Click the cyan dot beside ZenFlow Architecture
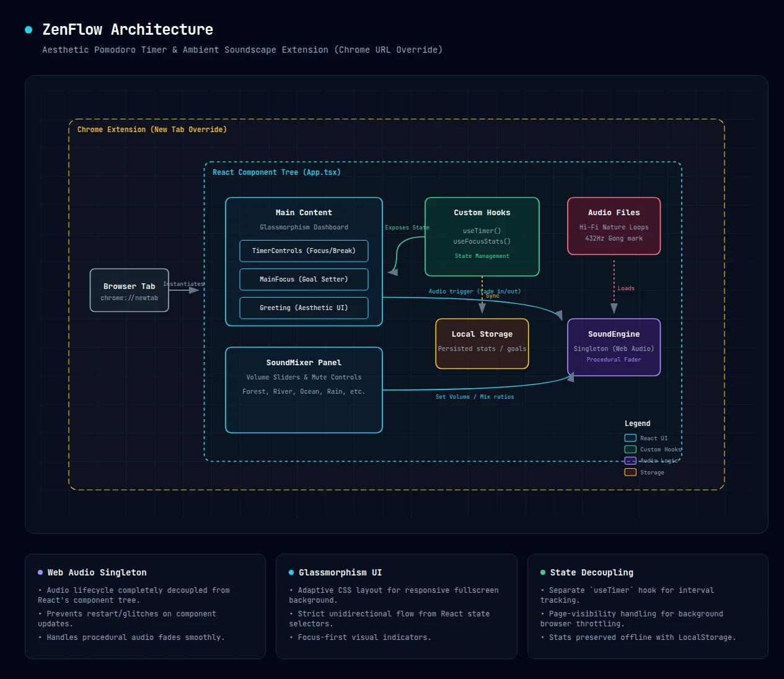Screen dimensions: 784x679 (x=29, y=30)
